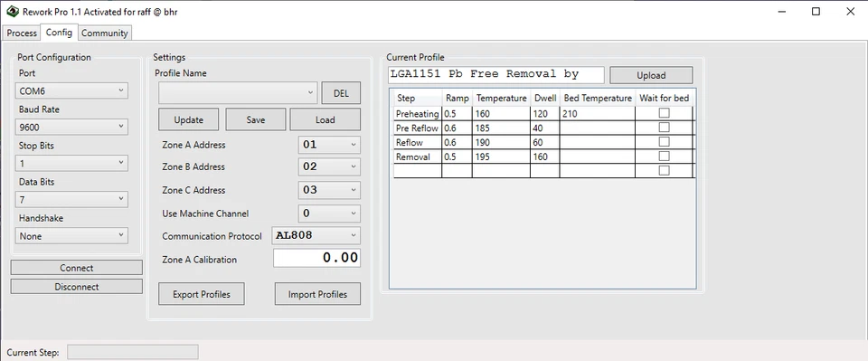The width and height of the screenshot is (868, 361).
Task: Toggle Wait for bed on Removal row
Action: tap(664, 157)
